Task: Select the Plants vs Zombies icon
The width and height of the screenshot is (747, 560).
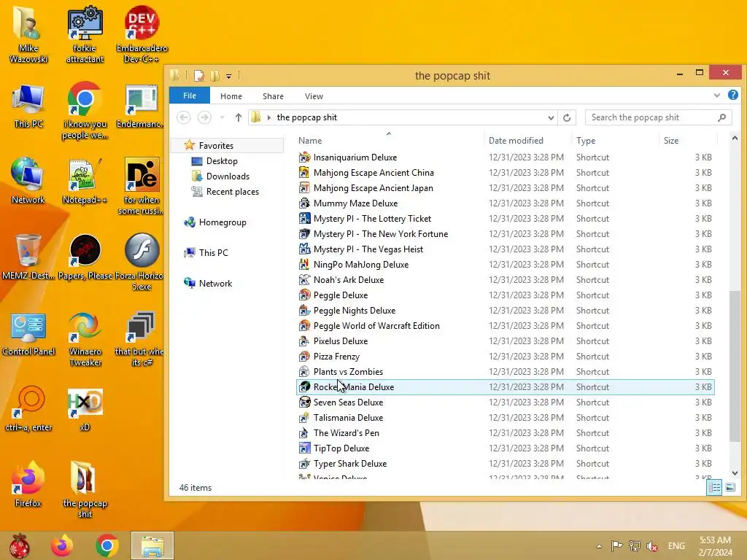Action: (304, 371)
